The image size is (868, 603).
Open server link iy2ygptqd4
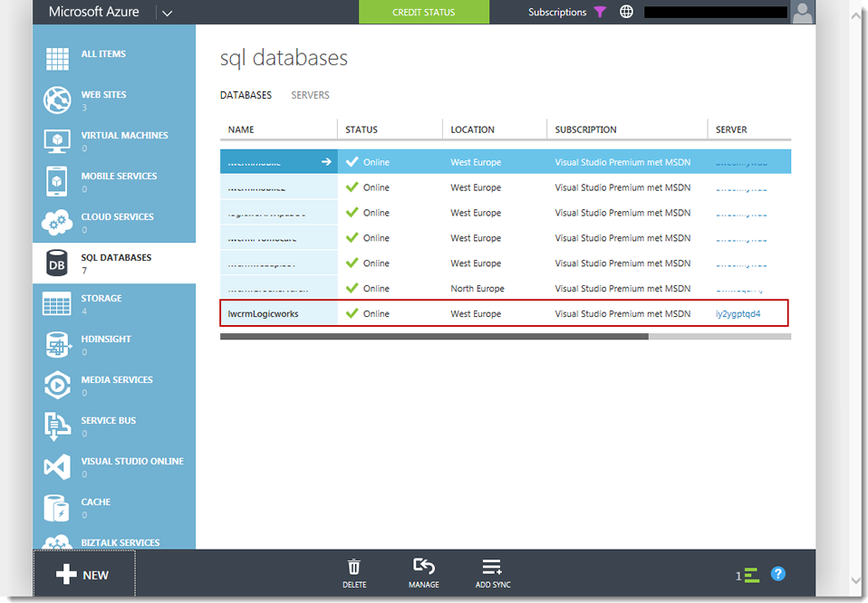(738, 313)
